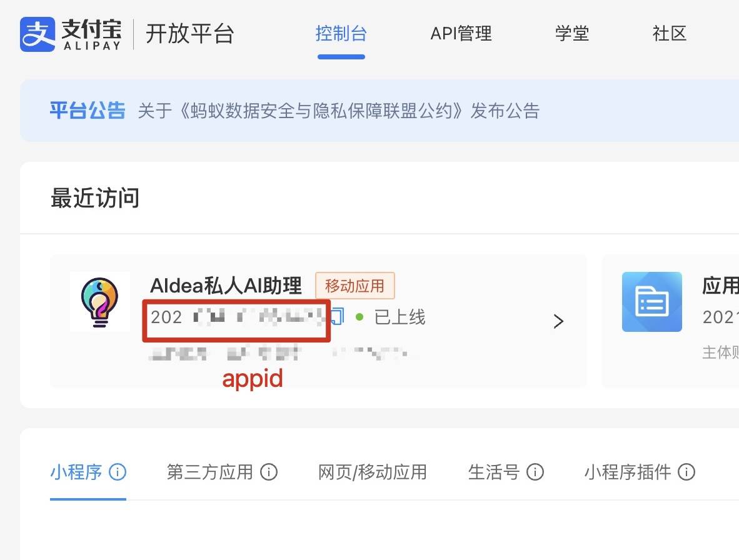Click info icon next to 小程序插件
The height and width of the screenshot is (560, 739).
tap(686, 471)
